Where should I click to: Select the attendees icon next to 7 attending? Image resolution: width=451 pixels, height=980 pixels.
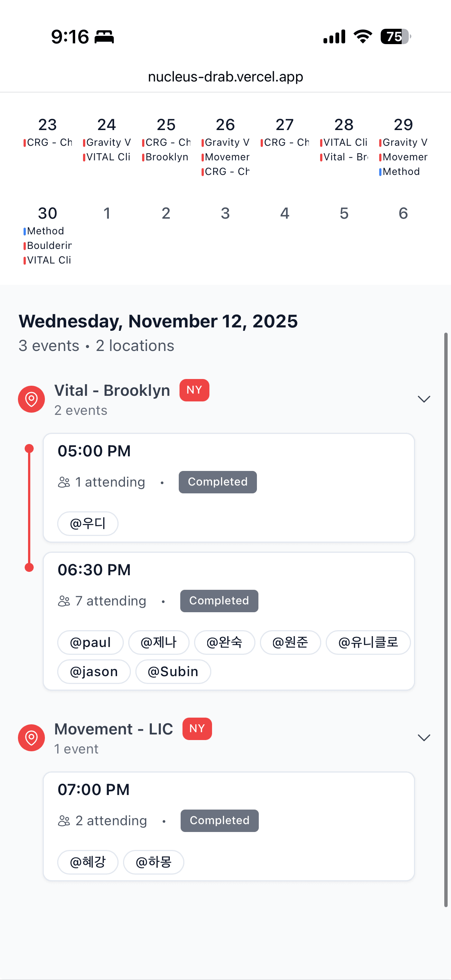click(x=64, y=601)
